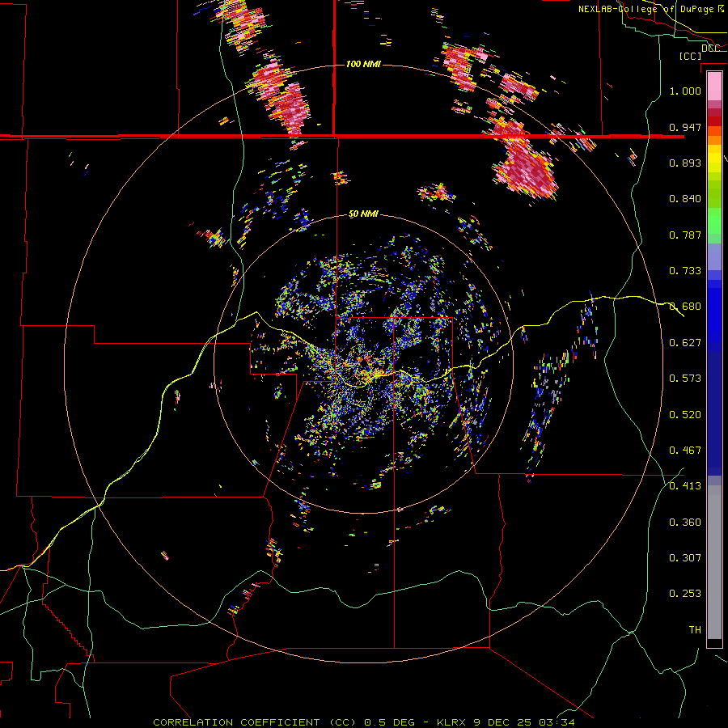Select the 1.000 scale value

pos(685,91)
